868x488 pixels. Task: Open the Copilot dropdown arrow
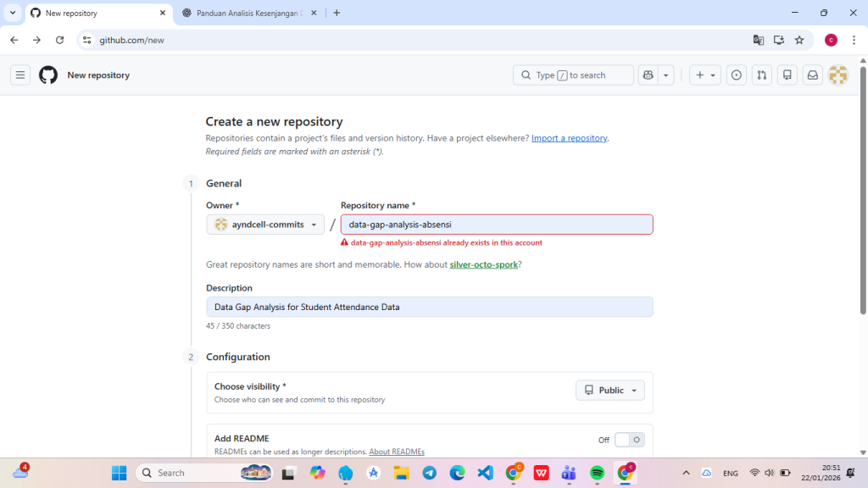(666, 75)
